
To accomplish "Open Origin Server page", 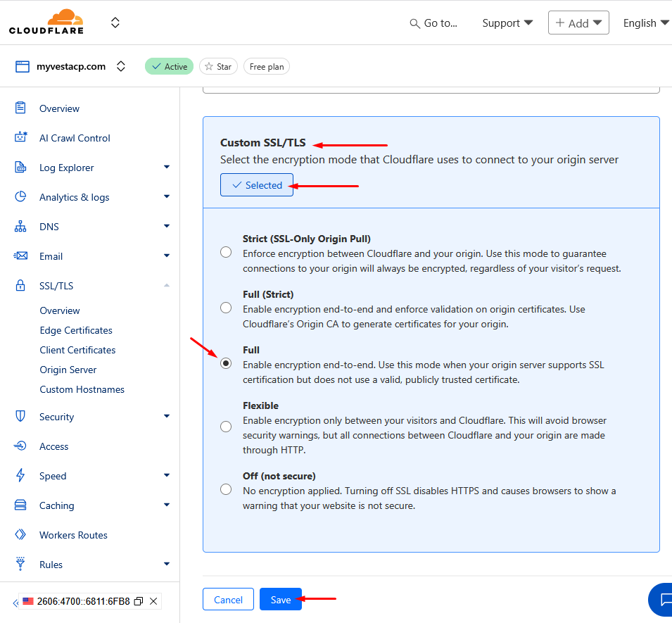I will [x=68, y=370].
